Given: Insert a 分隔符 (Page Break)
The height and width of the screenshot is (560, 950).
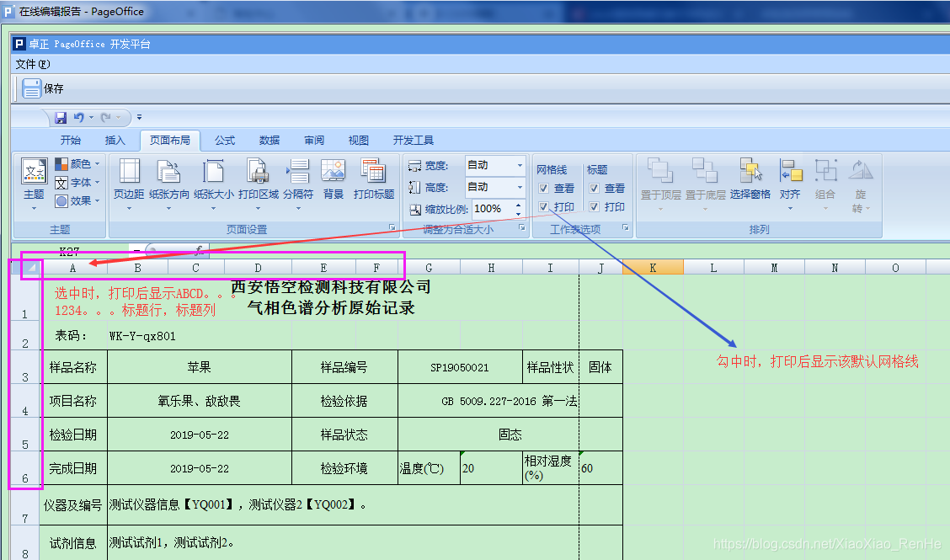Looking at the screenshot, I should click(298, 179).
